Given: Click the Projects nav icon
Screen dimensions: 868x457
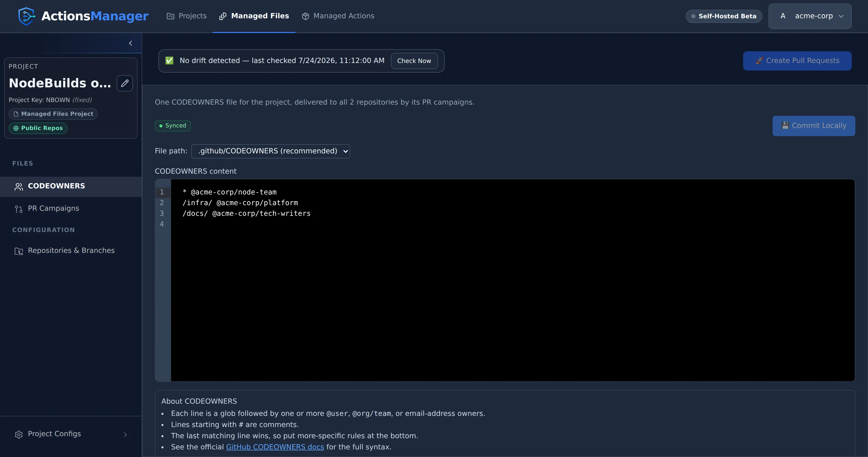Looking at the screenshot, I should pyautogui.click(x=171, y=16).
